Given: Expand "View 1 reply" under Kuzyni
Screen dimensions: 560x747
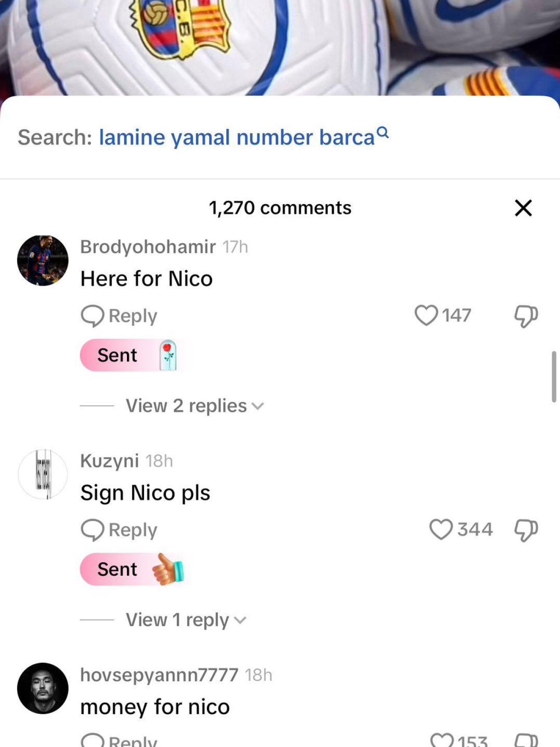Looking at the screenshot, I should pyautogui.click(x=186, y=620).
